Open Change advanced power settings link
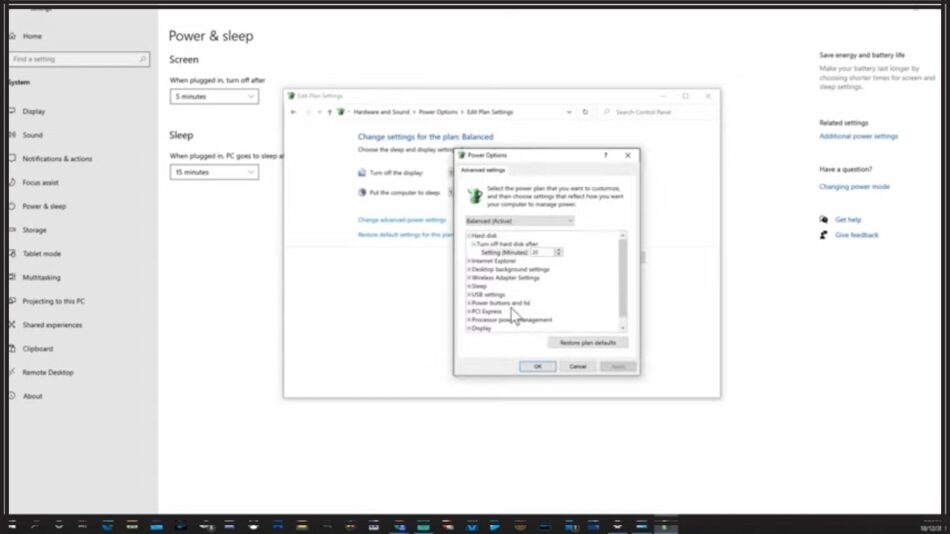The height and width of the screenshot is (534, 950). tap(402, 220)
